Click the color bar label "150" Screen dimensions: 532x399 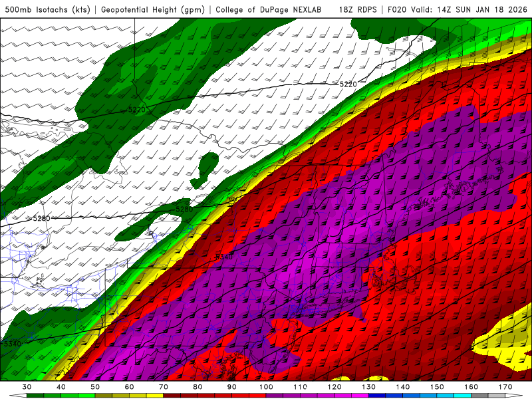click(437, 387)
